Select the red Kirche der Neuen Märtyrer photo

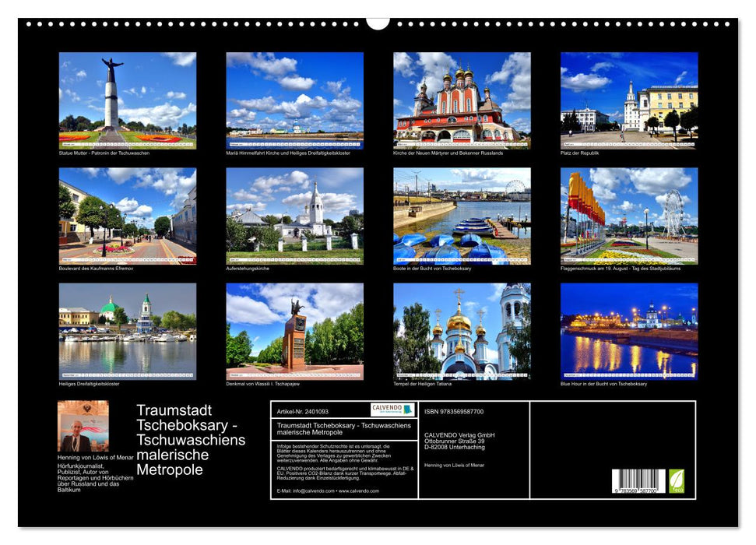462,100
